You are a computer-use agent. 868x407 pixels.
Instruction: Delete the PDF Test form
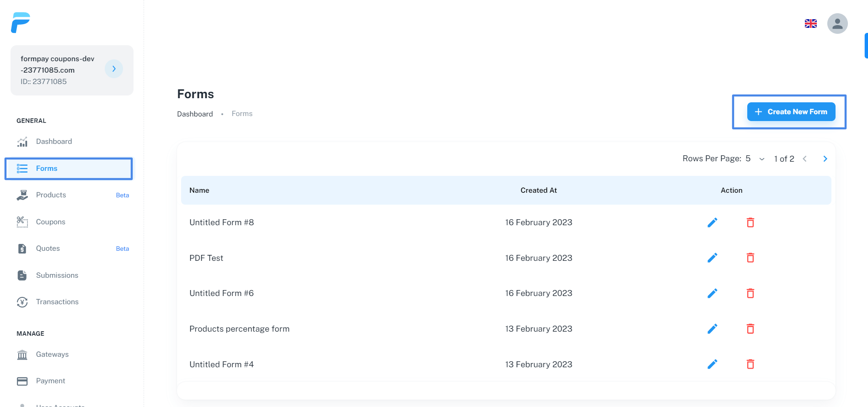click(750, 258)
